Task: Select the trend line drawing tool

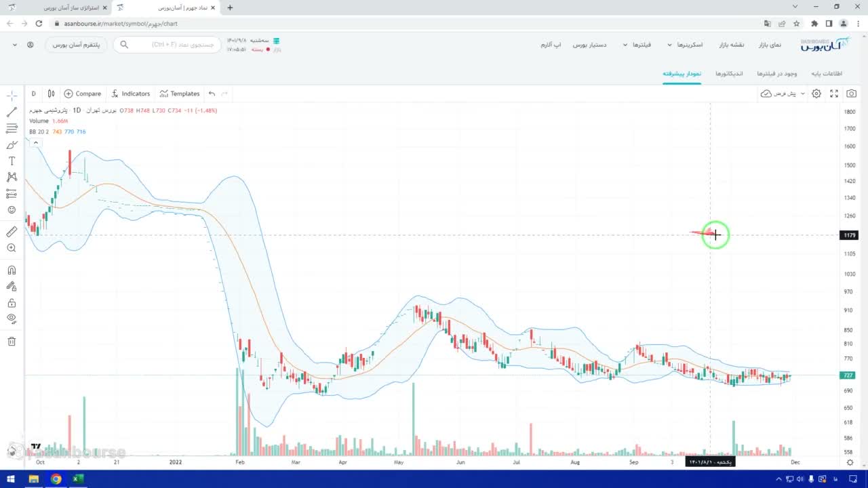Action: (12, 113)
